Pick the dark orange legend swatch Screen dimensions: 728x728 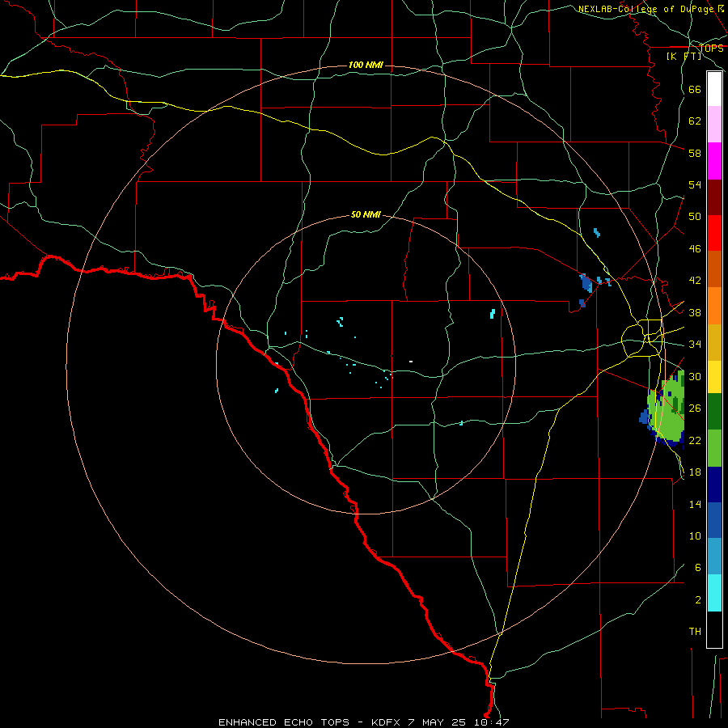click(x=714, y=269)
